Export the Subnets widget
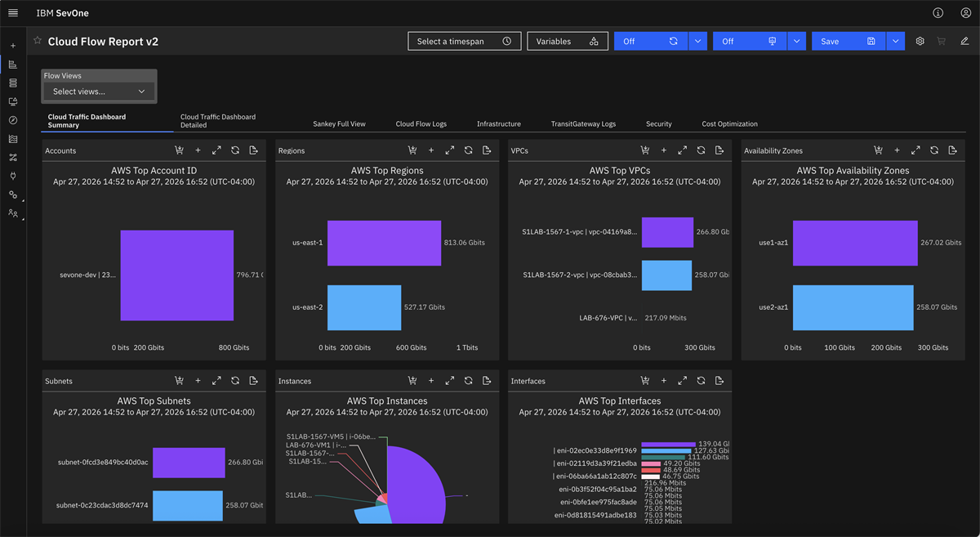 pyautogui.click(x=254, y=381)
